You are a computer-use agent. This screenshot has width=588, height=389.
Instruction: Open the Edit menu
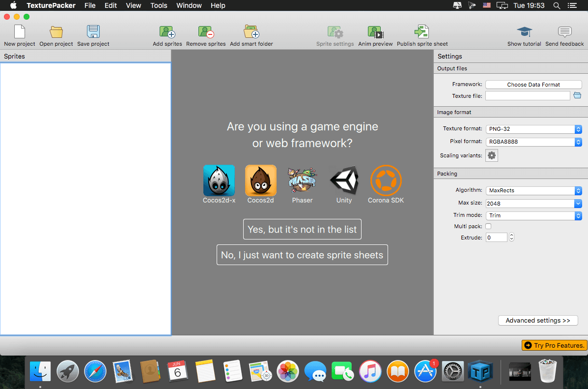pyautogui.click(x=111, y=5)
